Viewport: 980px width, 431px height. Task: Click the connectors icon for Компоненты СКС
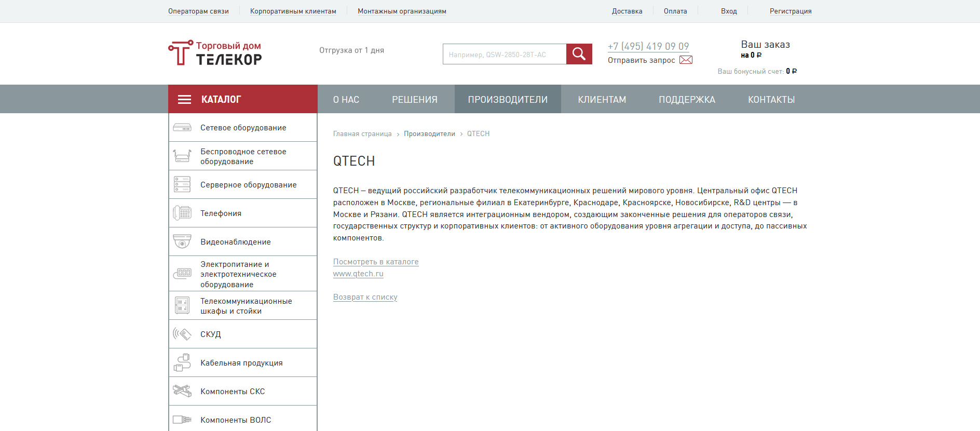tap(182, 390)
